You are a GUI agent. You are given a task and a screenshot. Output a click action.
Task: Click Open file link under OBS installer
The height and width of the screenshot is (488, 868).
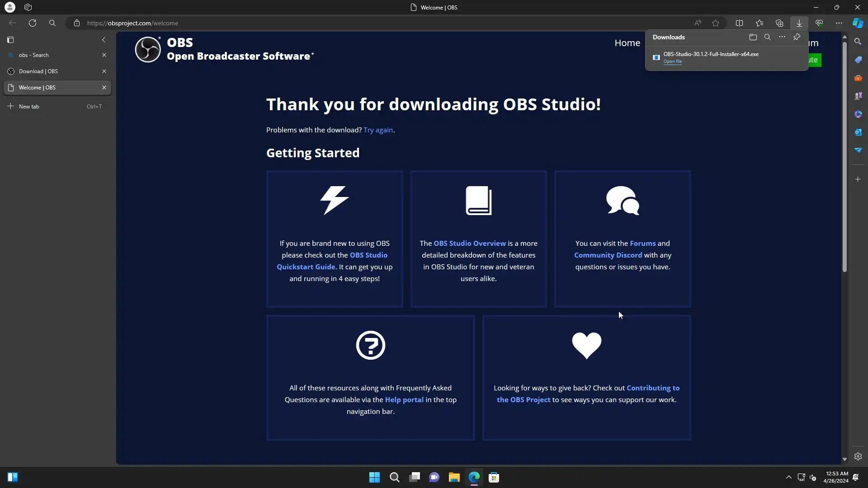(672, 61)
